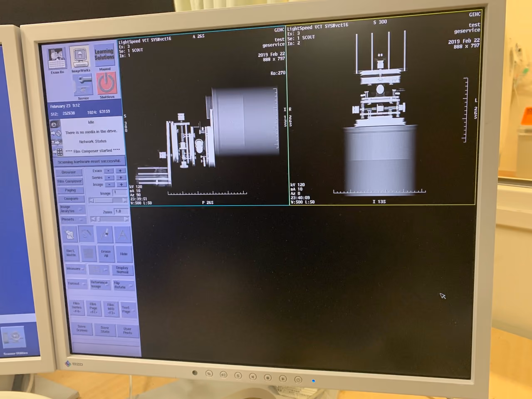The width and height of the screenshot is (532, 399).
Task: Step Image forward with plus button
Action: 121,185
